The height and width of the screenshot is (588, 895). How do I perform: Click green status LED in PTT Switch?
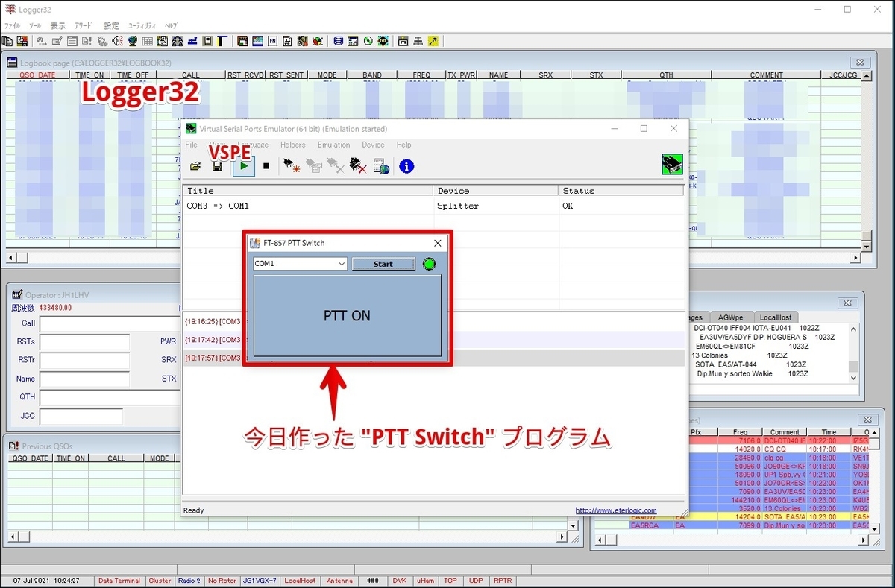coord(429,264)
